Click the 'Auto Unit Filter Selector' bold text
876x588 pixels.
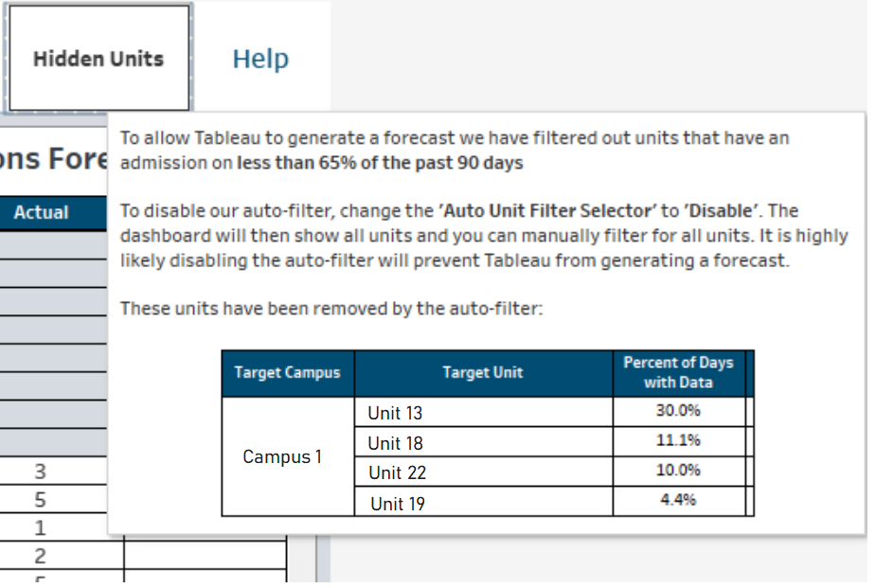tap(547, 211)
